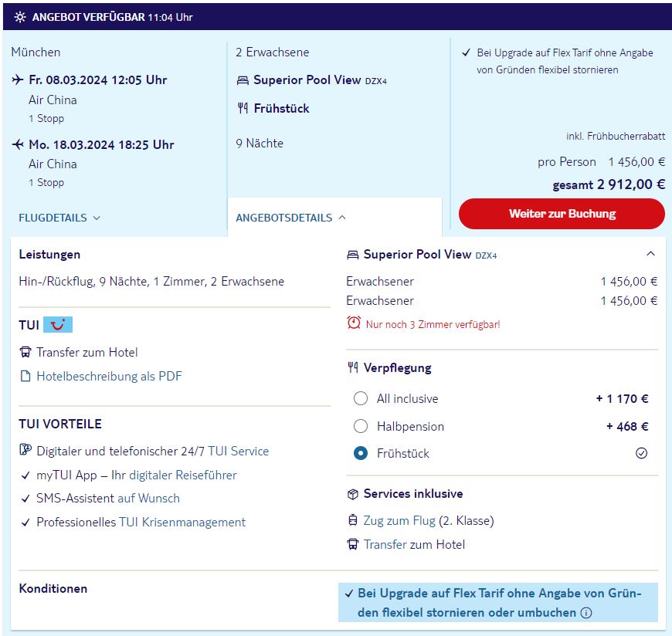This screenshot has height=636, width=672.
Task: Open the SMS-Assistent 'auf Wunsch' link
Action: (x=148, y=498)
